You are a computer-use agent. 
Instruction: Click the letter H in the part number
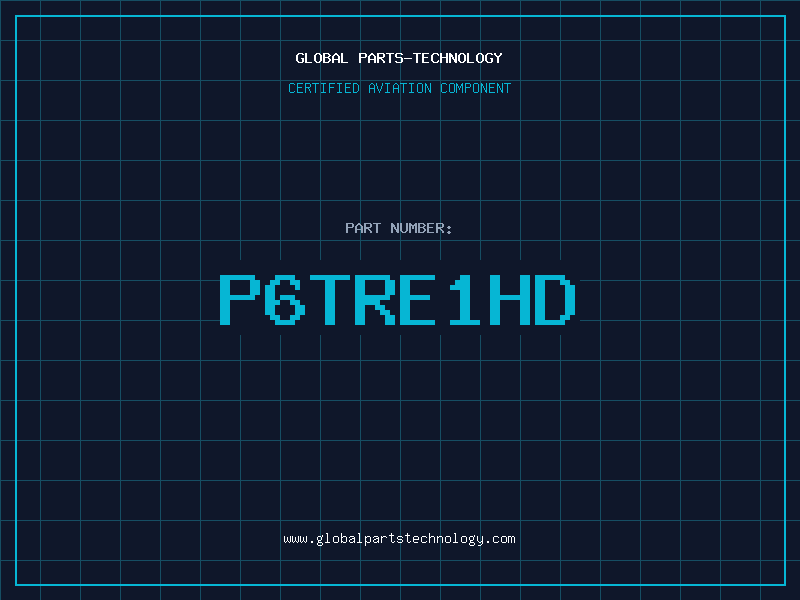click(511, 300)
